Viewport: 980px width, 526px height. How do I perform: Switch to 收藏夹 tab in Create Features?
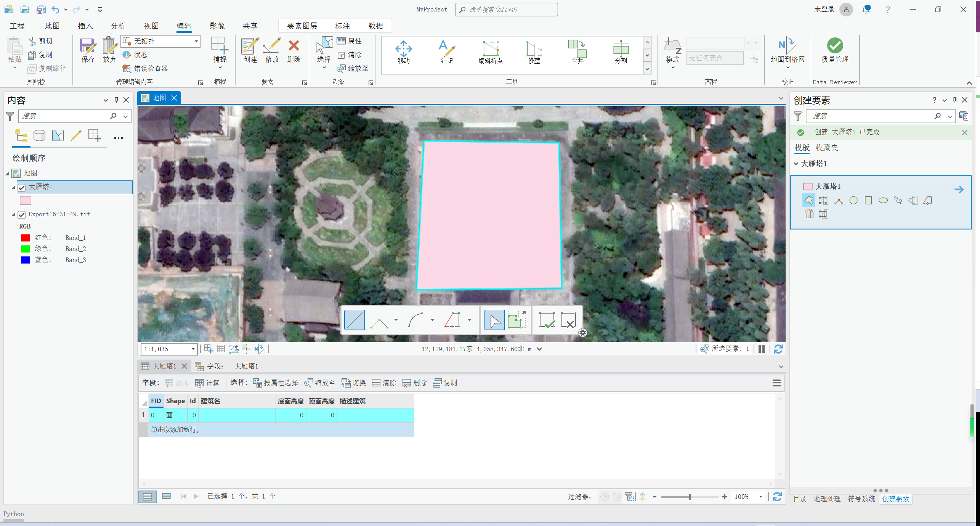[x=826, y=148]
